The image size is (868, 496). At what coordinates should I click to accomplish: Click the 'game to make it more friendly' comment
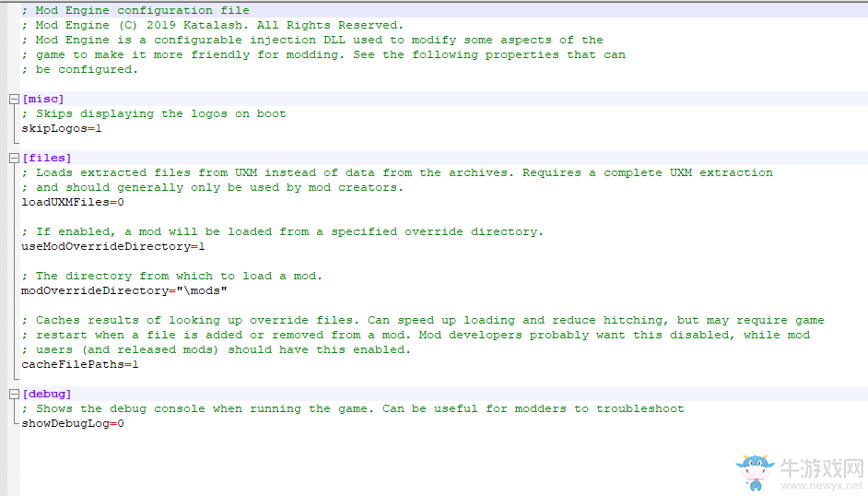pos(323,54)
